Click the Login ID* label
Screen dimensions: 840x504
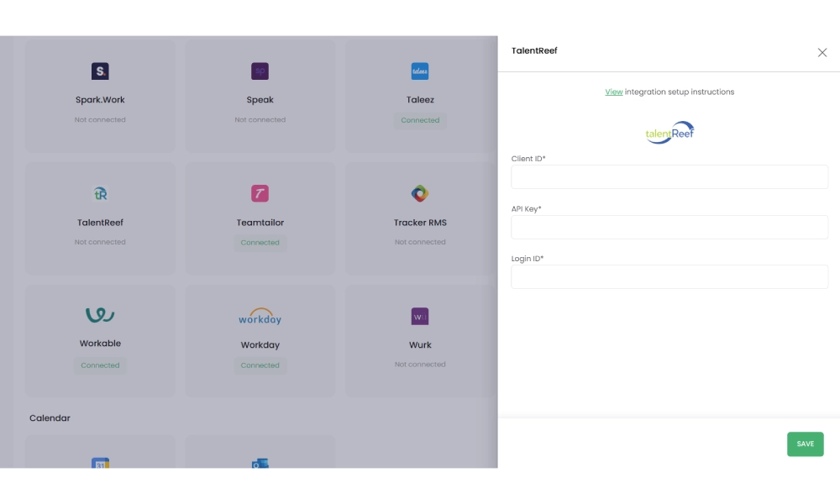point(528,259)
